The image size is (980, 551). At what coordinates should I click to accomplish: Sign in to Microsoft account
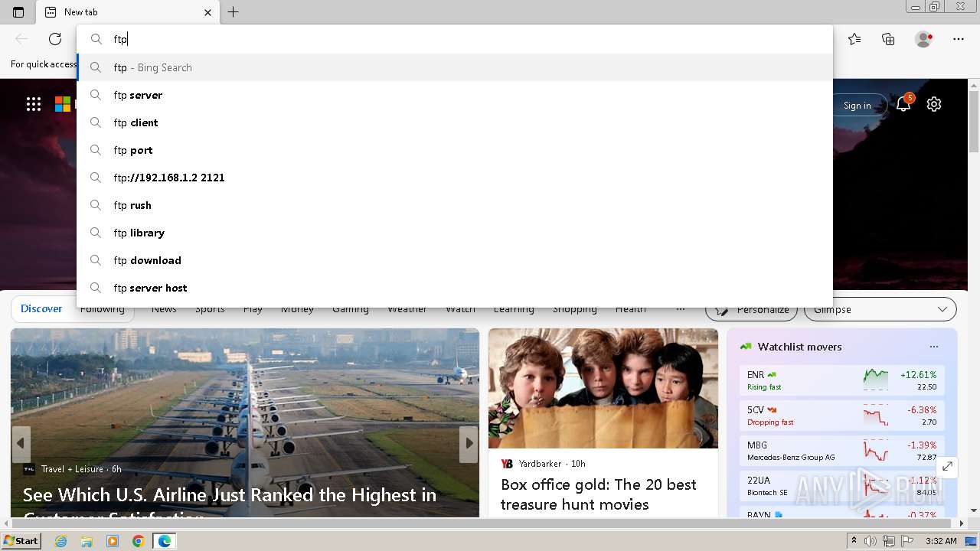pos(857,106)
